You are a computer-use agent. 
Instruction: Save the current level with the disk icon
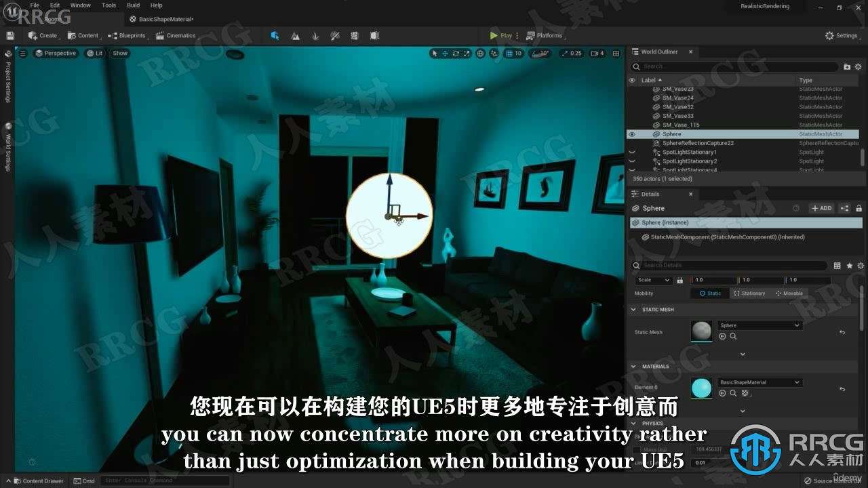pos(10,35)
